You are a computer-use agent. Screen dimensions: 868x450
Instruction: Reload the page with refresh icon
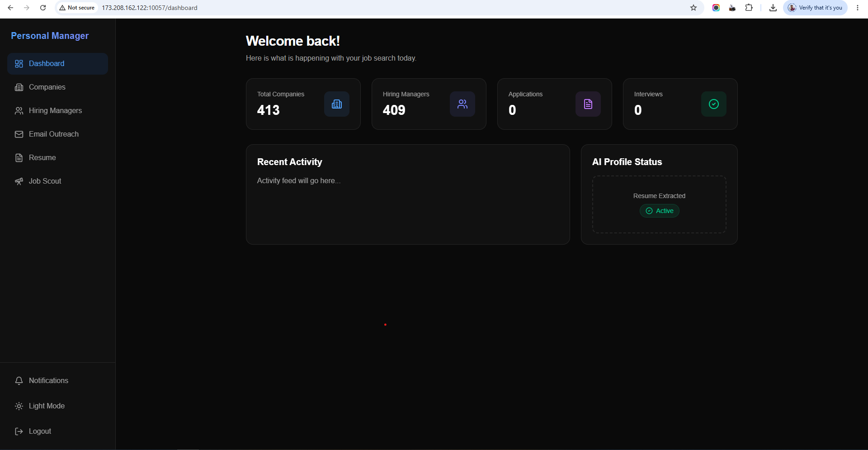(x=43, y=8)
